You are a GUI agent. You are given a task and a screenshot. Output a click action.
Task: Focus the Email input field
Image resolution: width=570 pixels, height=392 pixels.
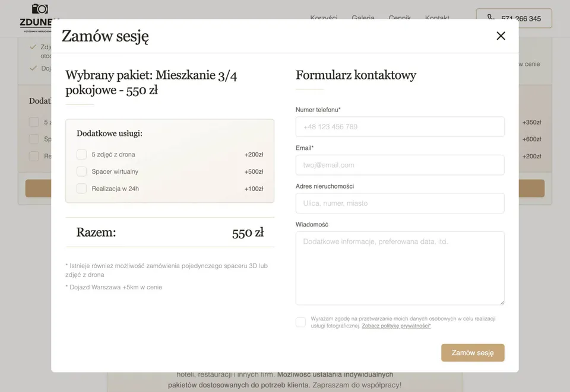[400, 165]
